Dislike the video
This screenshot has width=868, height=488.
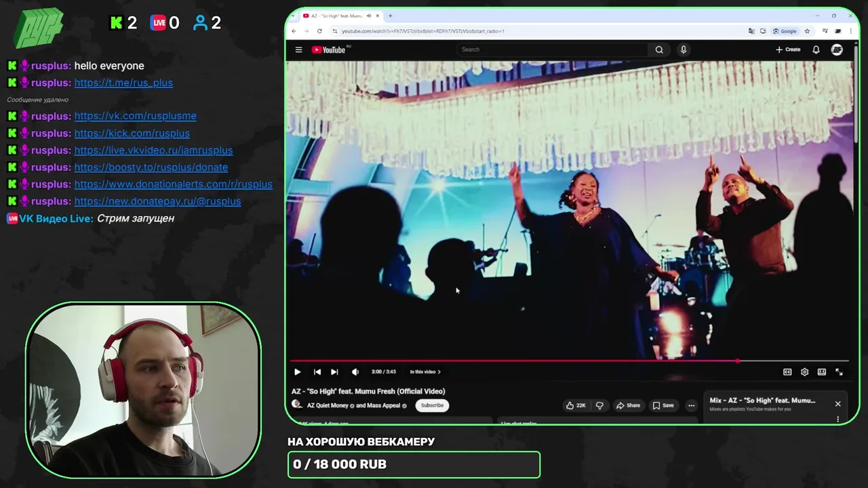[599, 405]
